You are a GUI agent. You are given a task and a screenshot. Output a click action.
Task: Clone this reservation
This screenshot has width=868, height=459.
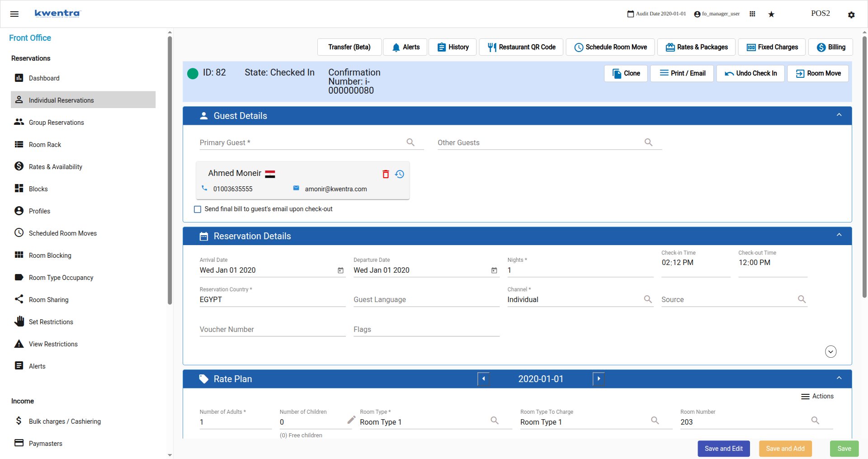626,73
